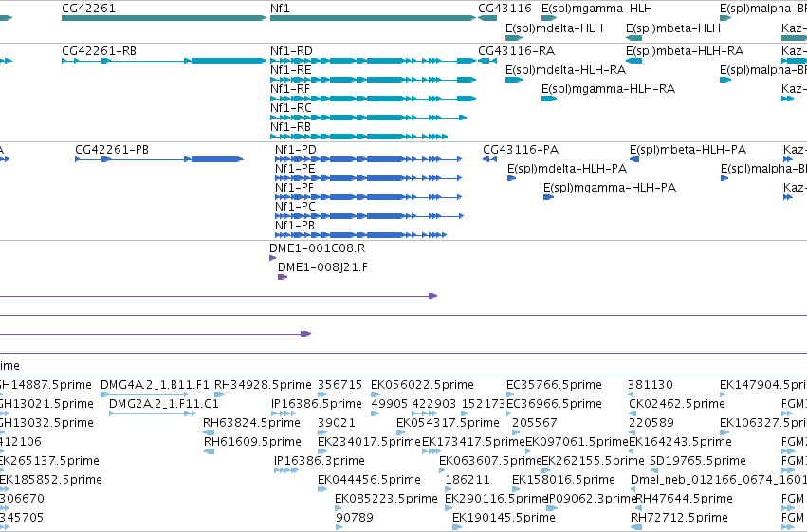
Task: Select the 220589 feature label
Action: tap(651, 423)
